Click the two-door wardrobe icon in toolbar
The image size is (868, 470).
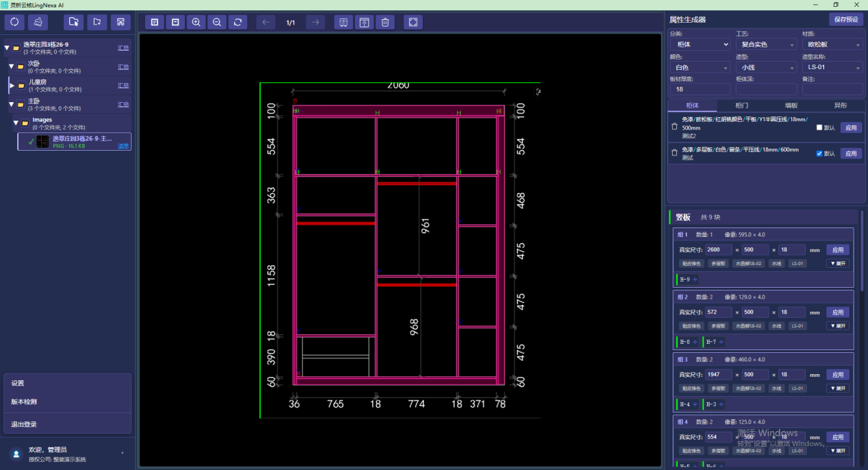coord(344,23)
